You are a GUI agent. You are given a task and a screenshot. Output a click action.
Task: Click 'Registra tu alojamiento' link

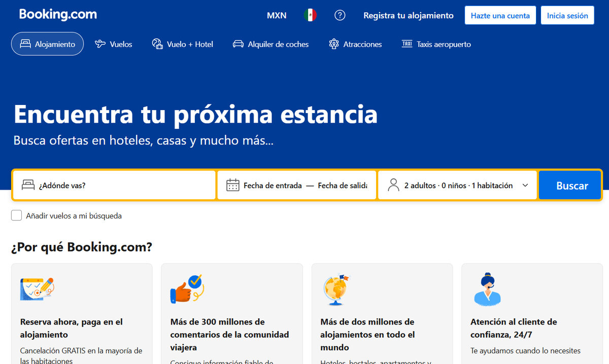408,15
